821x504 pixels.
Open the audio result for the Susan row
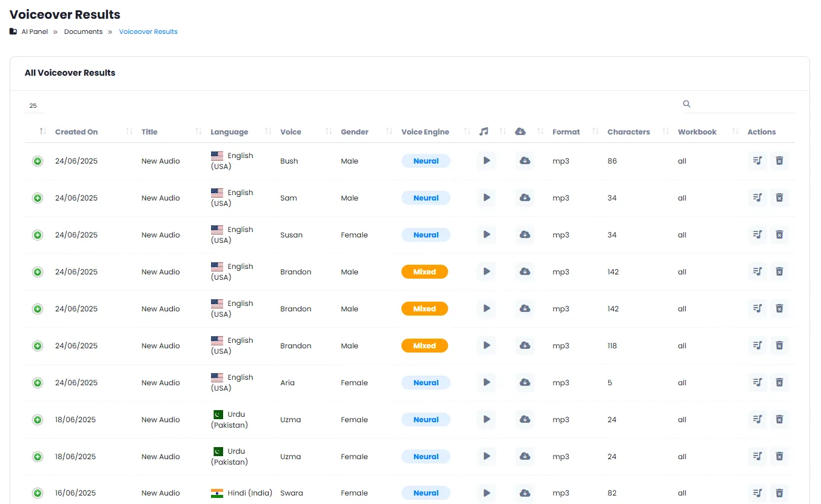(x=757, y=235)
